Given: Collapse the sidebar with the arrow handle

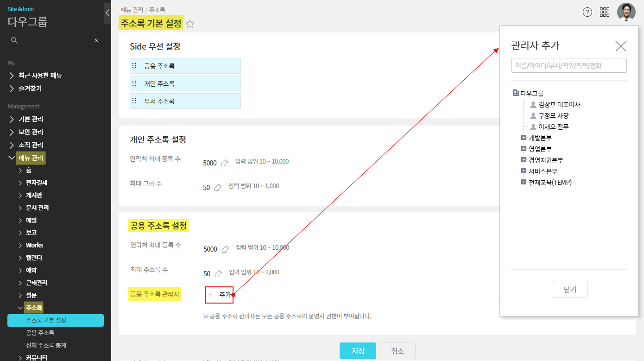Looking at the screenshot, I should coord(107,13).
